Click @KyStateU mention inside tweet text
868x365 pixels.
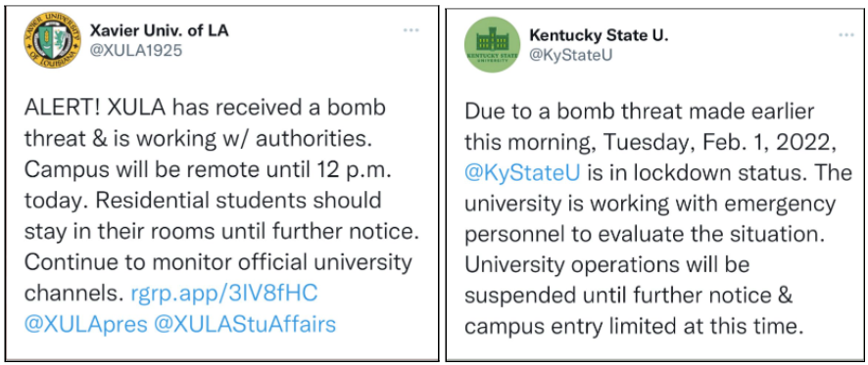tap(522, 174)
